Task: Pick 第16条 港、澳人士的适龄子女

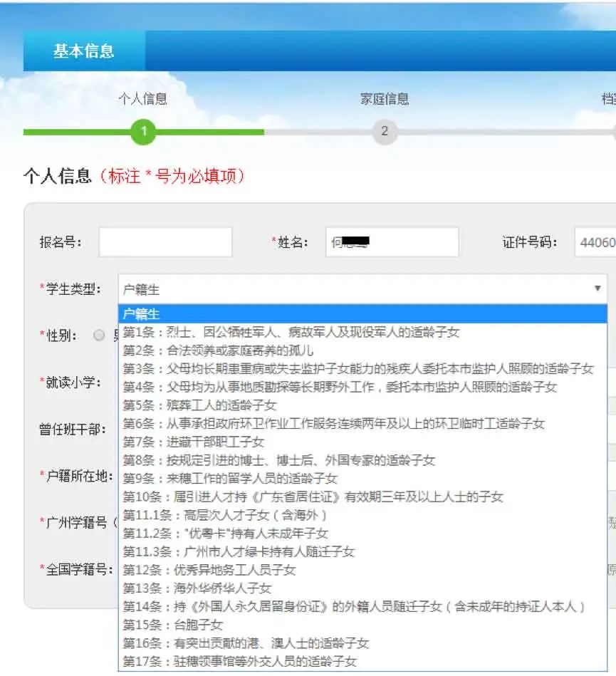Action: pyautogui.click(x=362, y=644)
